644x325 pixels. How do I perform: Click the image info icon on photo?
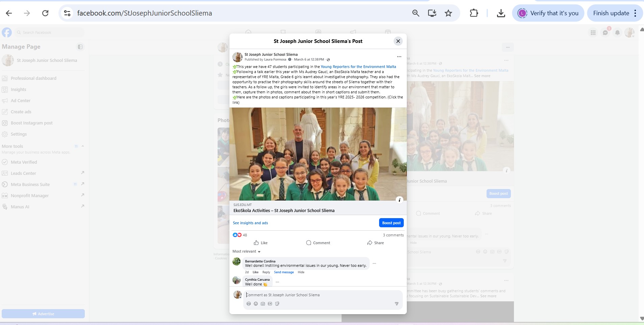(399, 200)
